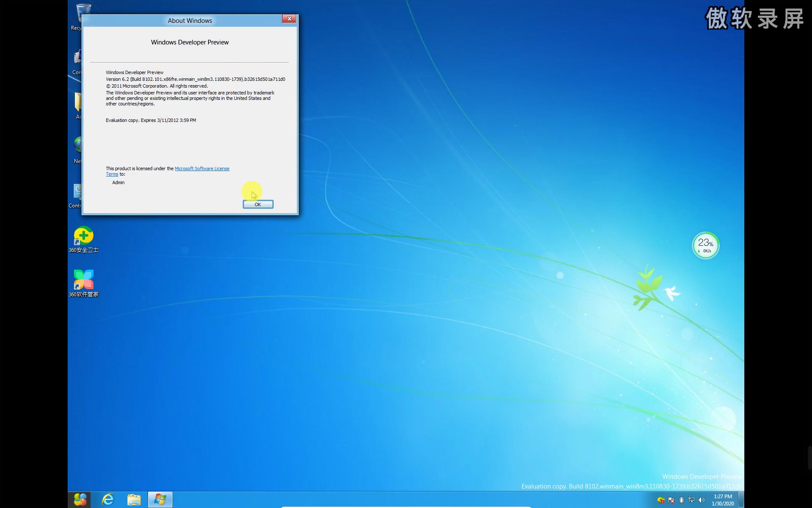Select the About Windows taskbar button
Image resolution: width=812 pixels, height=508 pixels.
(160, 500)
